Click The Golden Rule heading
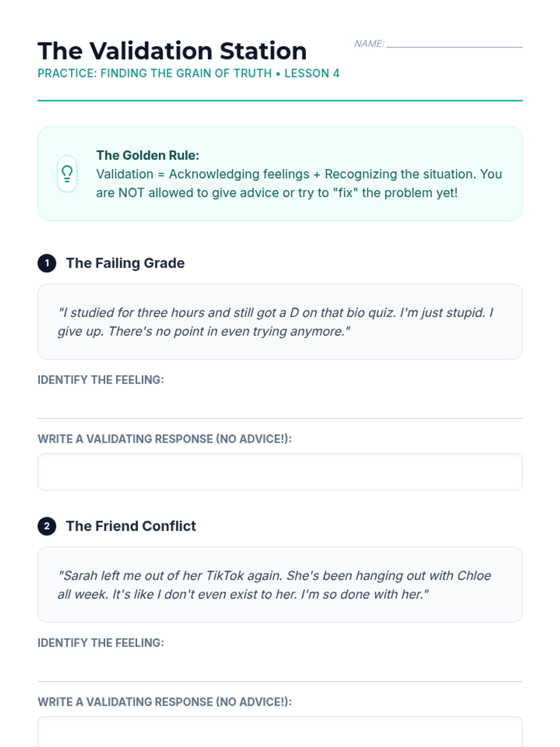This screenshot has height=747, width=560. [147, 155]
